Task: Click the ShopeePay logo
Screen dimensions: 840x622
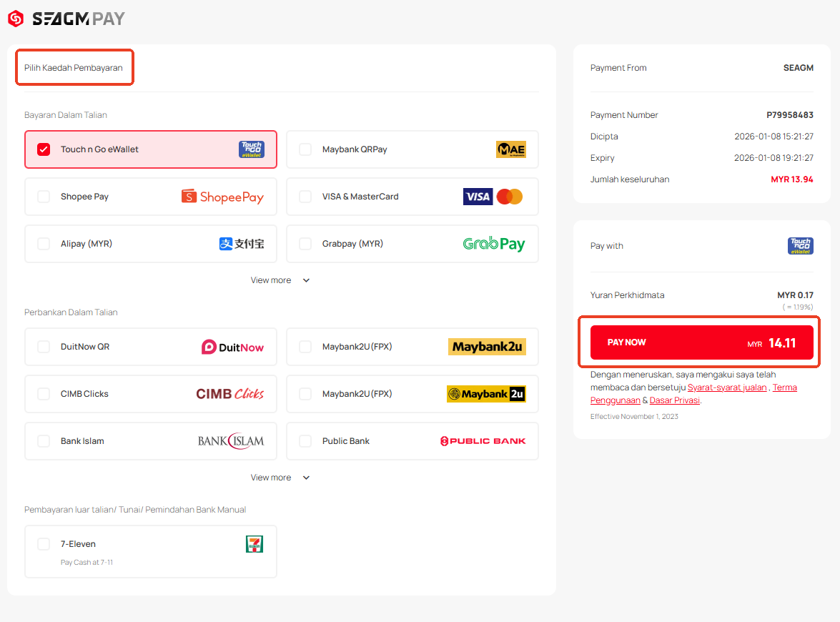Action: [222, 197]
